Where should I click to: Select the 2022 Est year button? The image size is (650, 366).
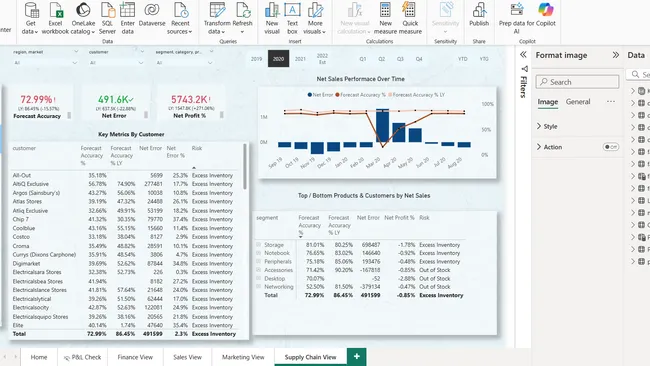pos(323,59)
